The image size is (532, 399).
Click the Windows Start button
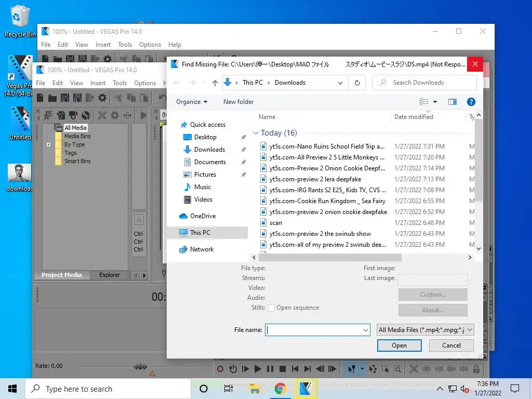click(12, 389)
